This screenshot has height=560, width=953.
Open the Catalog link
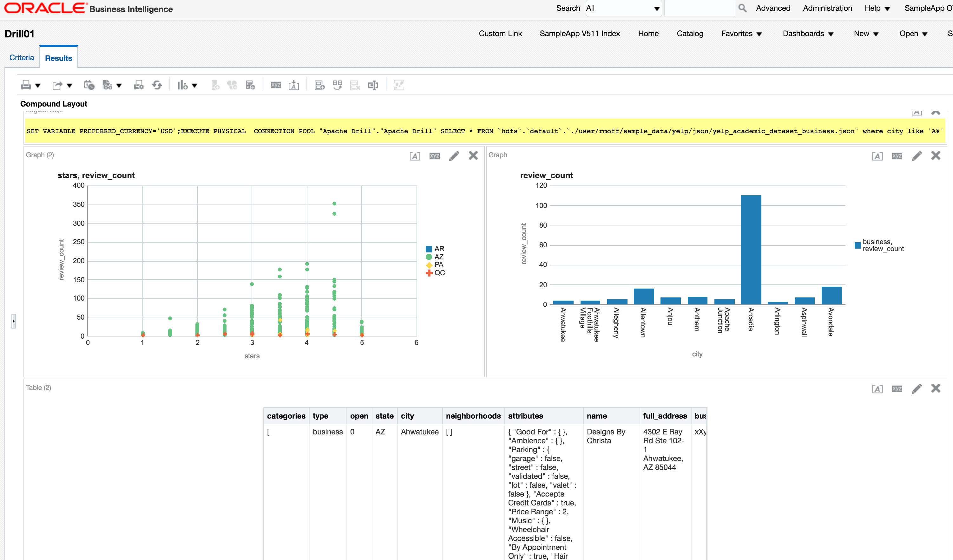point(690,33)
